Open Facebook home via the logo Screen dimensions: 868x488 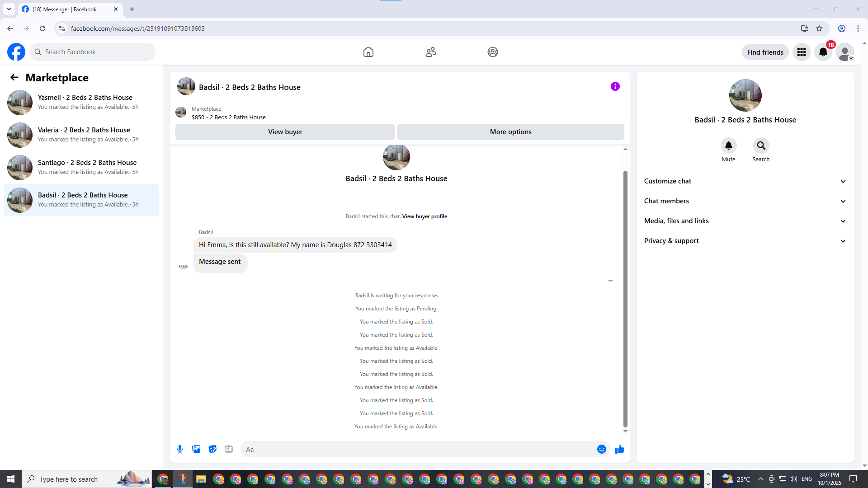[x=16, y=52]
